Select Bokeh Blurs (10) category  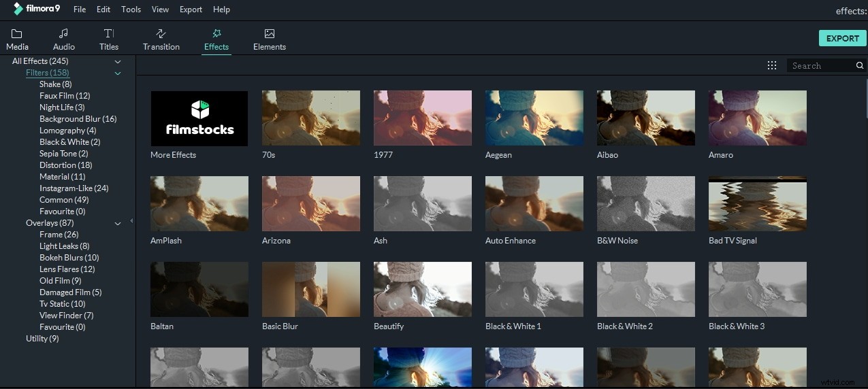pos(69,258)
